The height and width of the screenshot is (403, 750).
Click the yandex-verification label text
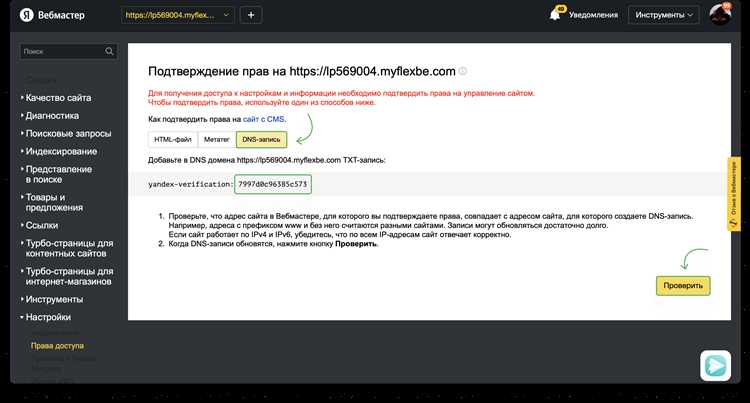click(x=190, y=184)
